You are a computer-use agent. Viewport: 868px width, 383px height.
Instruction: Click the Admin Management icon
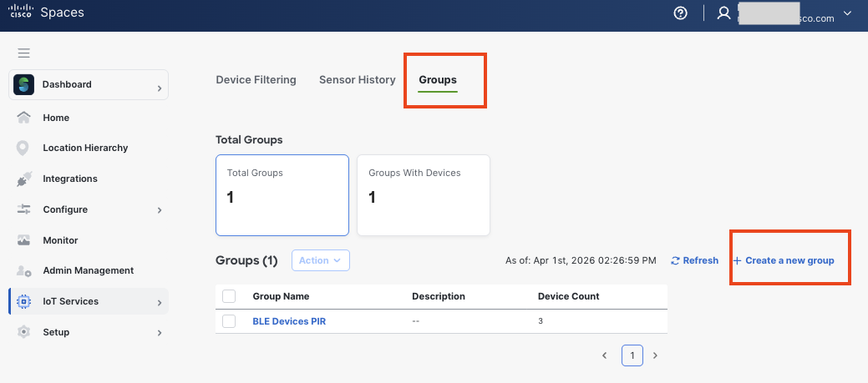(x=24, y=270)
